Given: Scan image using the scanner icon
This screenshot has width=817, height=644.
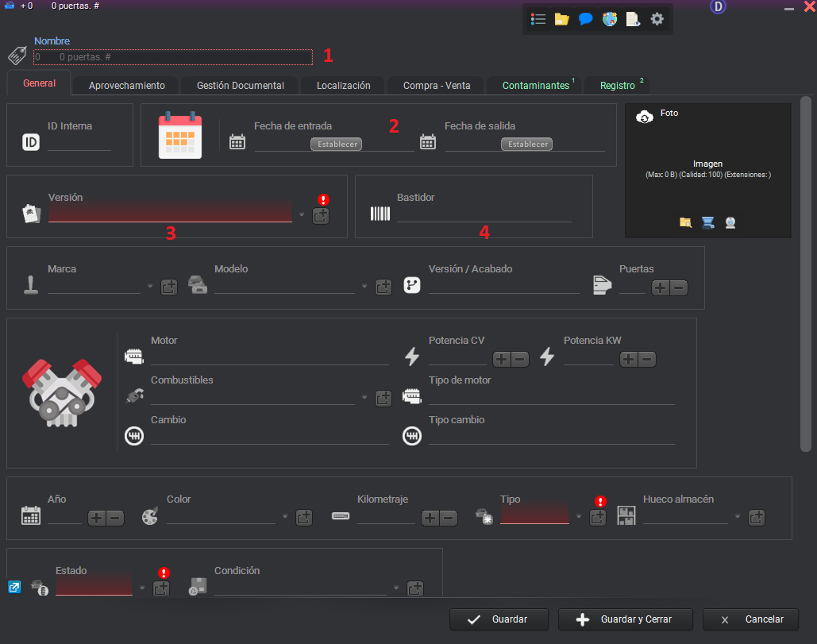Looking at the screenshot, I should tap(707, 222).
